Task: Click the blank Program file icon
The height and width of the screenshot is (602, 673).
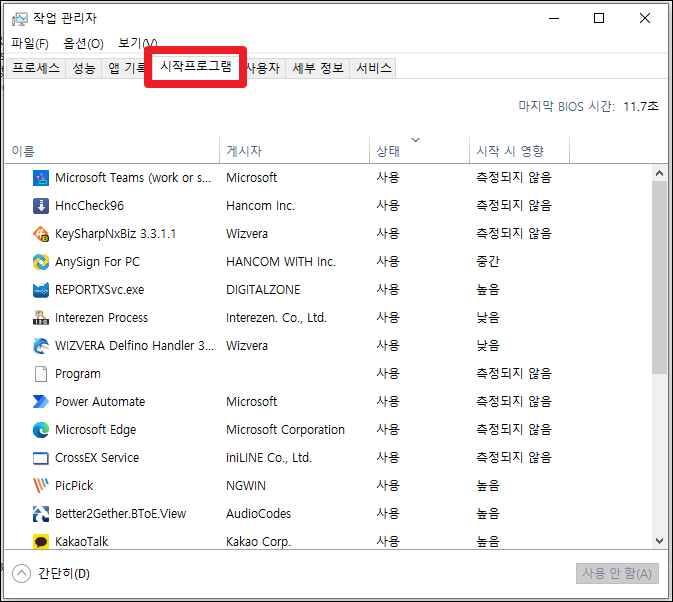Action: (x=41, y=374)
